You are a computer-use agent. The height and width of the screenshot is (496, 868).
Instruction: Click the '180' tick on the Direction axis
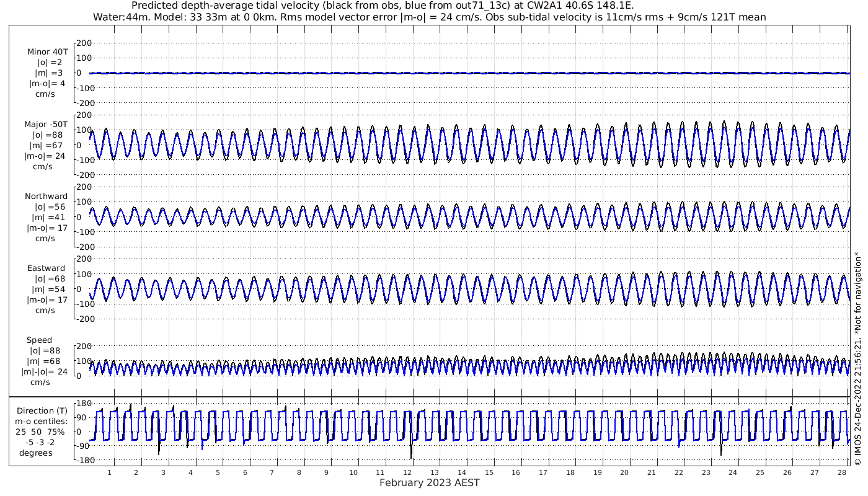(x=84, y=404)
